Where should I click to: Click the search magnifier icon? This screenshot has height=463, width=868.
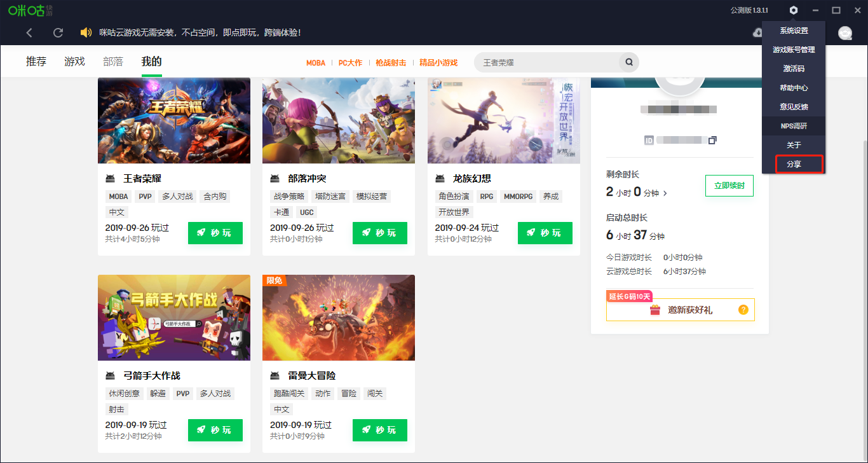pos(629,62)
